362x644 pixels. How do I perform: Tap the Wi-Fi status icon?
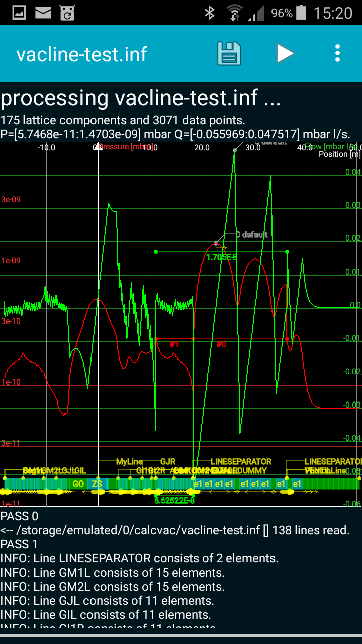[234, 13]
